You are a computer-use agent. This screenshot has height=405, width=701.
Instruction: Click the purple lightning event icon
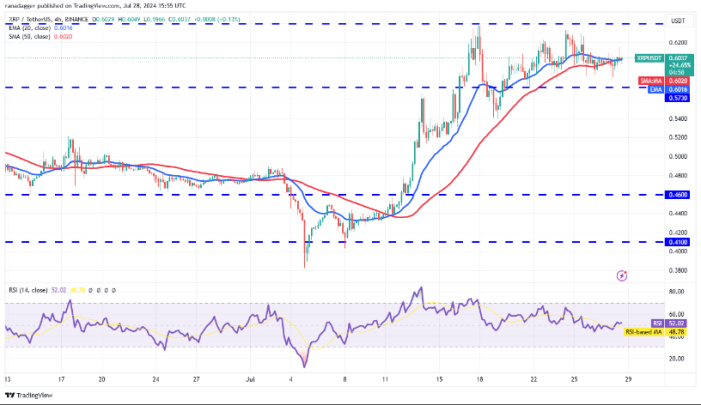622,274
